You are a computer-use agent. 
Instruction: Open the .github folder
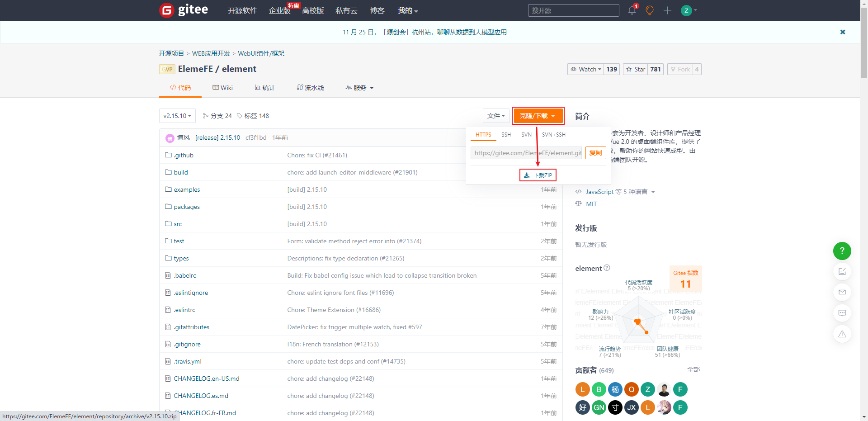[x=184, y=155]
